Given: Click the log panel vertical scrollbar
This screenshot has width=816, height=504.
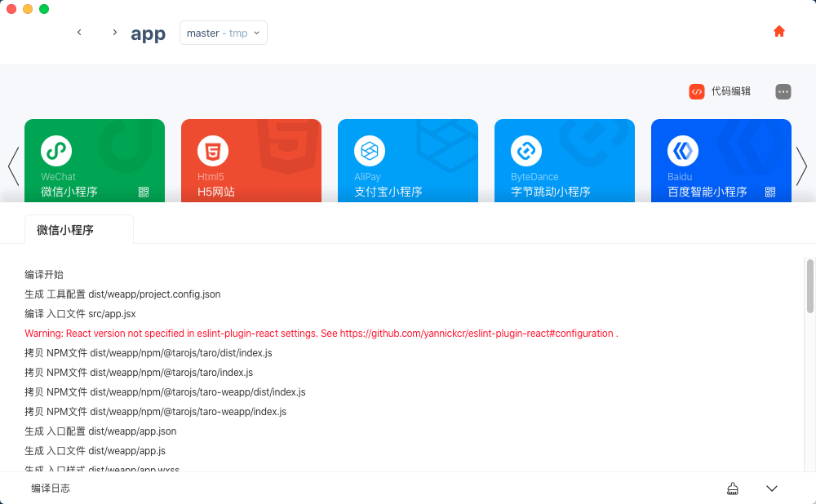Looking at the screenshot, I should (x=809, y=287).
